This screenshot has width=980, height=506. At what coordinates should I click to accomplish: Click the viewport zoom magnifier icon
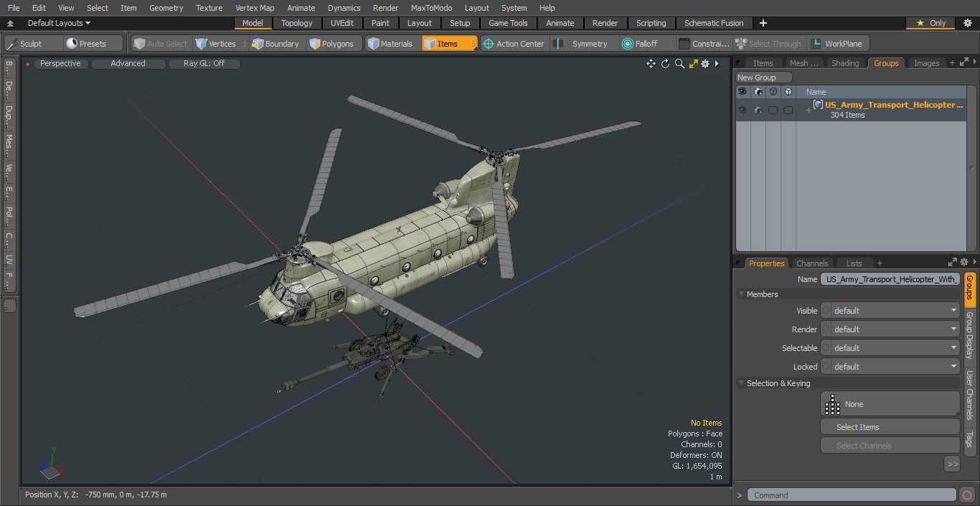click(679, 64)
